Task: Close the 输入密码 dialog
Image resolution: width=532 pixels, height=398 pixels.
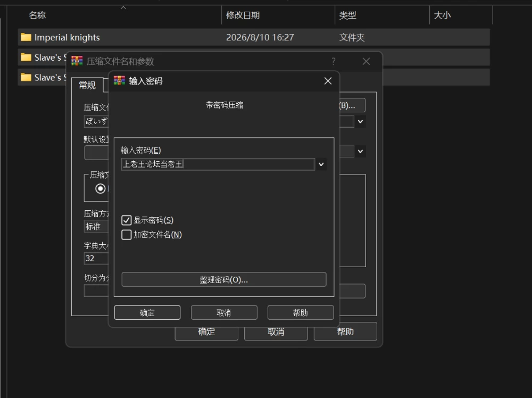Action: [328, 81]
